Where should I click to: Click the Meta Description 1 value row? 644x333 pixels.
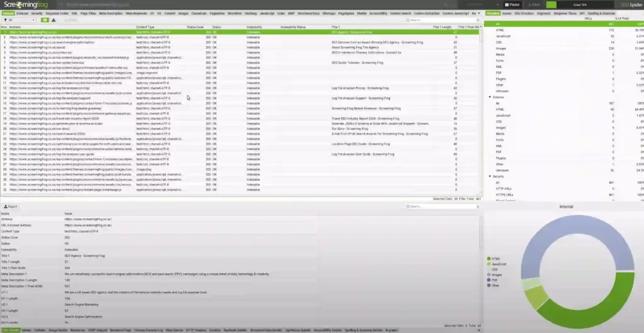coord(166,274)
